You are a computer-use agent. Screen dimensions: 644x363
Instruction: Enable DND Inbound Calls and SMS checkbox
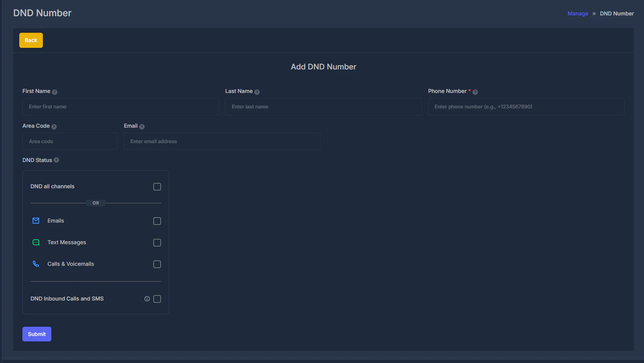click(157, 299)
